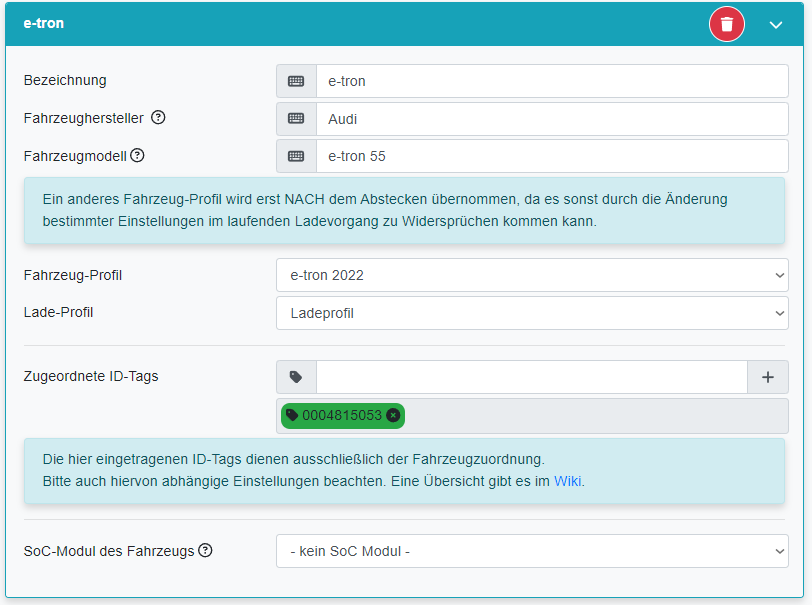Click the SoC-Modul des Fahrzeugs label
The width and height of the screenshot is (812, 605).
pyautogui.click(x=109, y=551)
